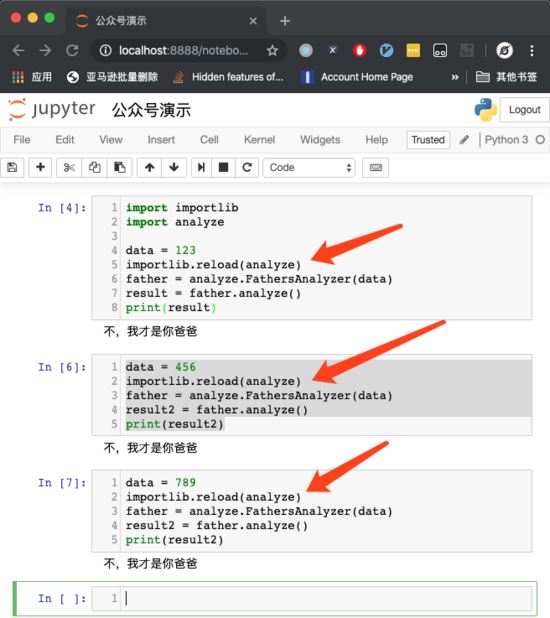Click the Logout button
Viewport: 550px width, 618px height.
click(524, 110)
